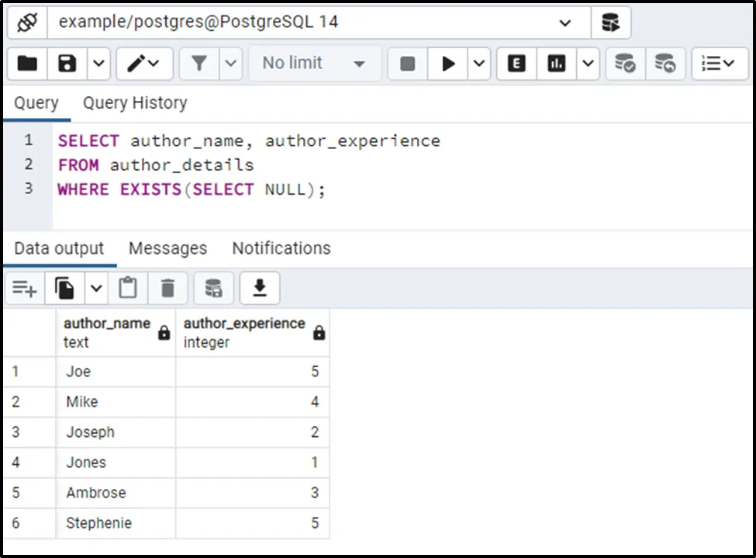Click the Commit transaction icon
The image size is (756, 558).
coord(625,64)
